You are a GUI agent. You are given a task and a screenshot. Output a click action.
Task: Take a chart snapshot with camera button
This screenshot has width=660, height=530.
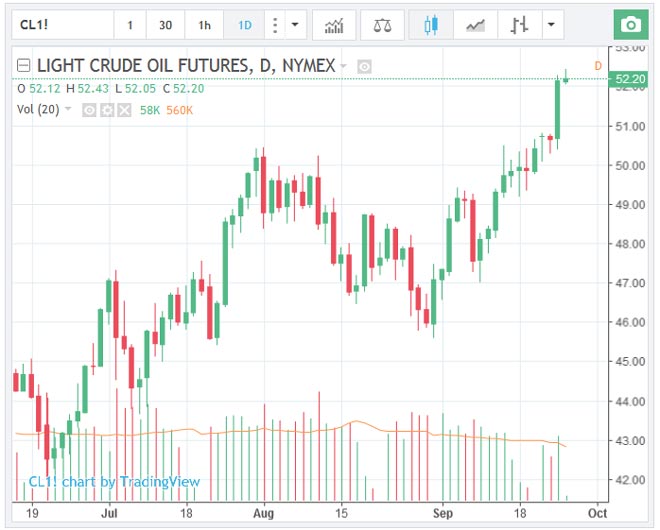[x=630, y=24]
